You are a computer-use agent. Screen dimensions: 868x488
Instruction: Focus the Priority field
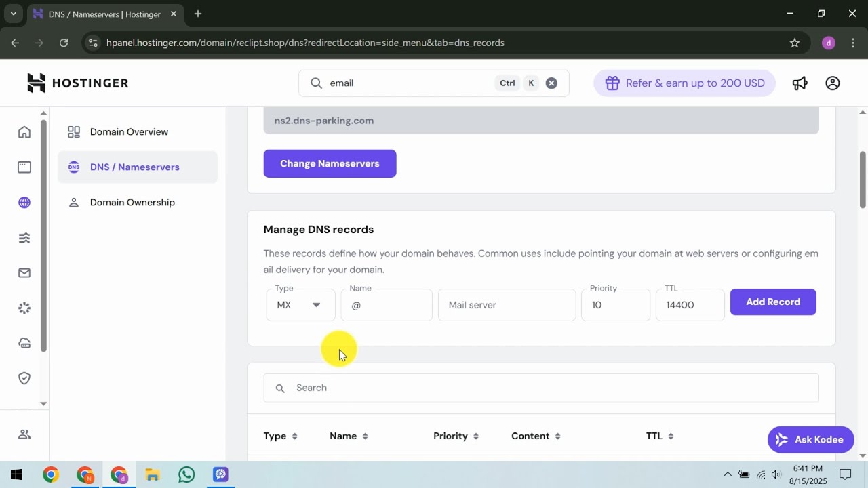(616, 305)
